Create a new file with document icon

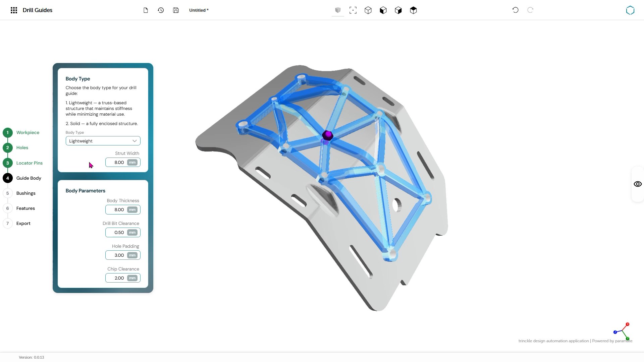[146, 10]
